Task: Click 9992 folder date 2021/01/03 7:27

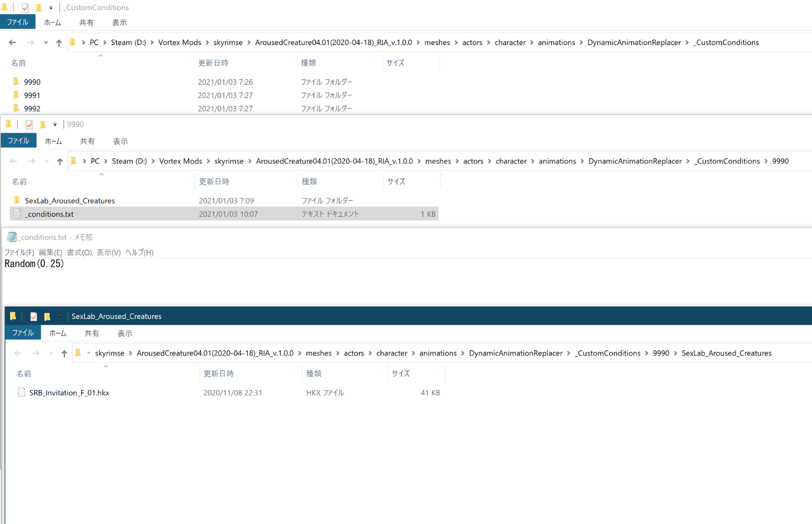Action: tap(225, 109)
